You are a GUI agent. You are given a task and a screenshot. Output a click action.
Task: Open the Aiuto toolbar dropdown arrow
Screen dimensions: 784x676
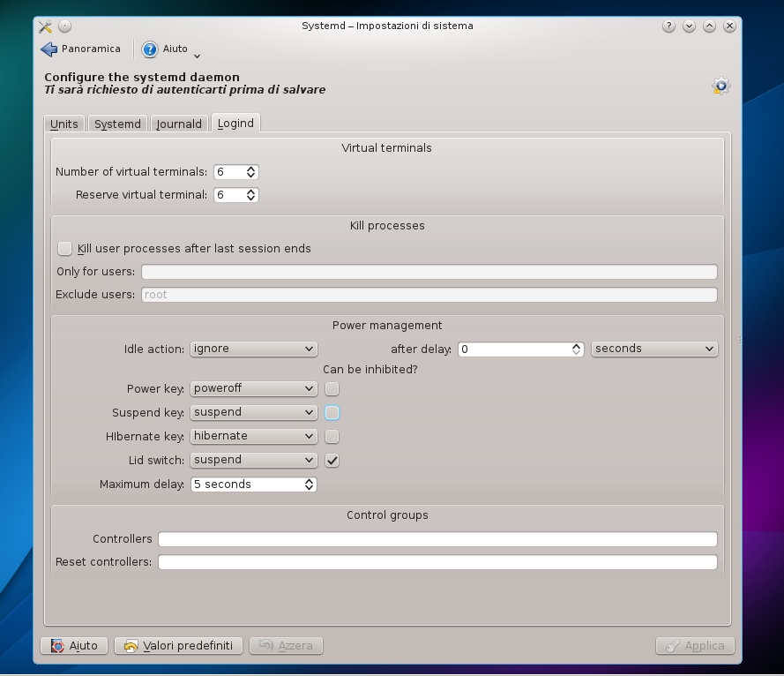click(x=197, y=56)
